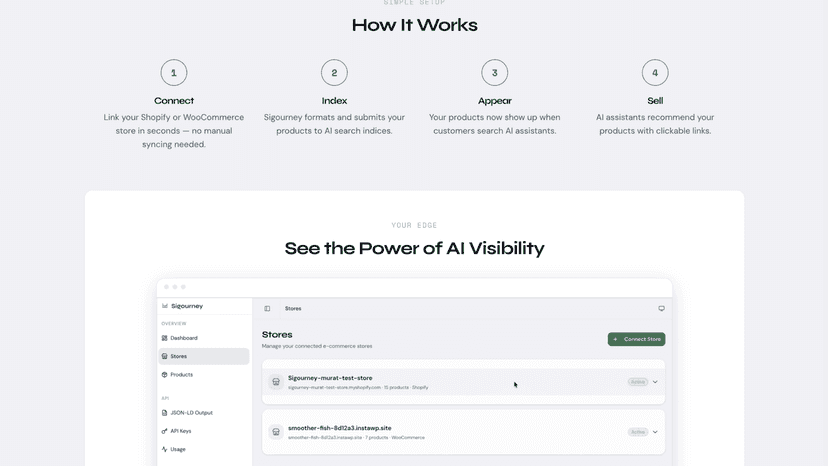Click the Sell step title
Image resolution: width=828 pixels, height=466 pixels.
655,100
